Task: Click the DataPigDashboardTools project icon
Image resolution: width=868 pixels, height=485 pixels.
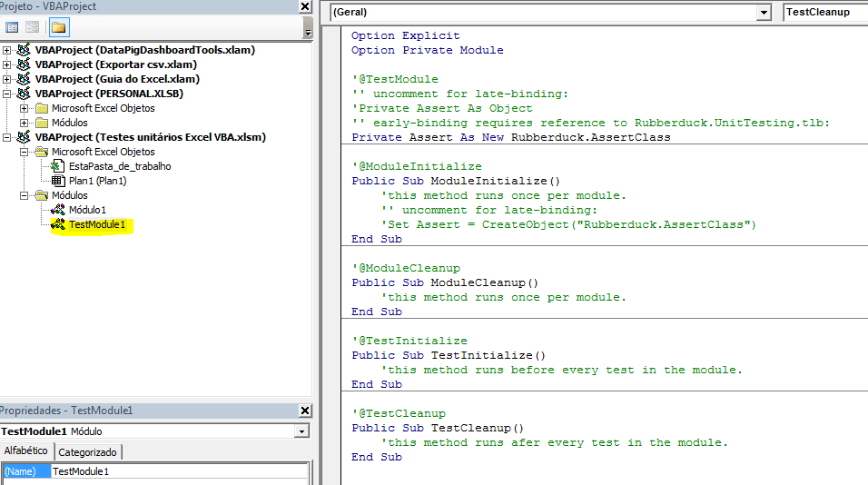Action: pyautogui.click(x=24, y=50)
